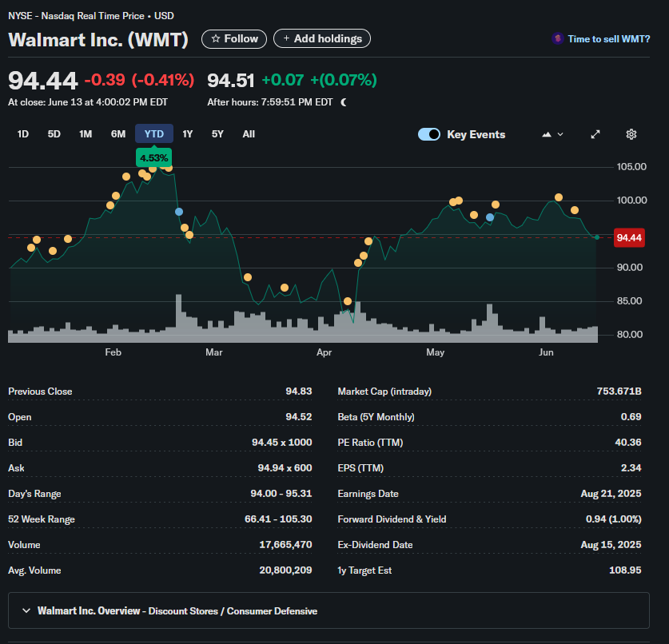Switch chart range to 6M
669x644 pixels.
118,134
